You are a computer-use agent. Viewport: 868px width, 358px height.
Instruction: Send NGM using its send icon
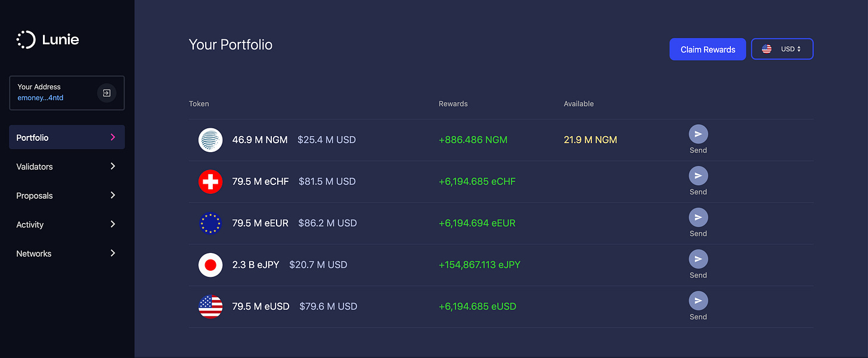698,134
